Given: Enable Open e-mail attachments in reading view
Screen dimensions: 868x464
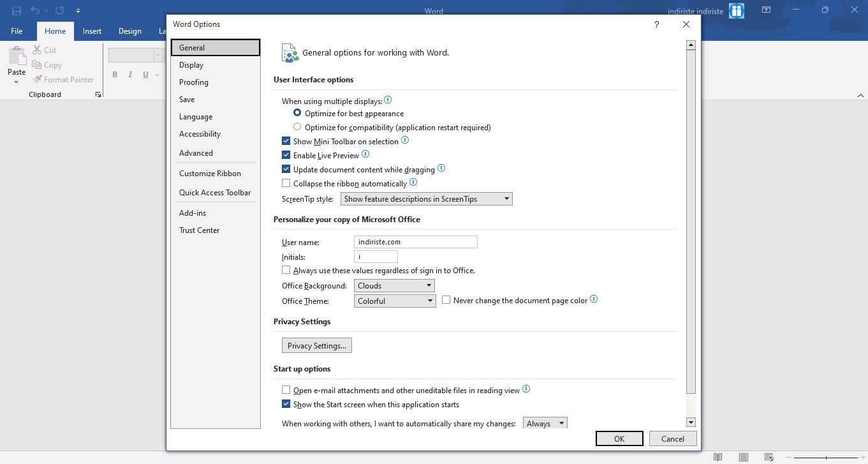Looking at the screenshot, I should tap(286, 390).
